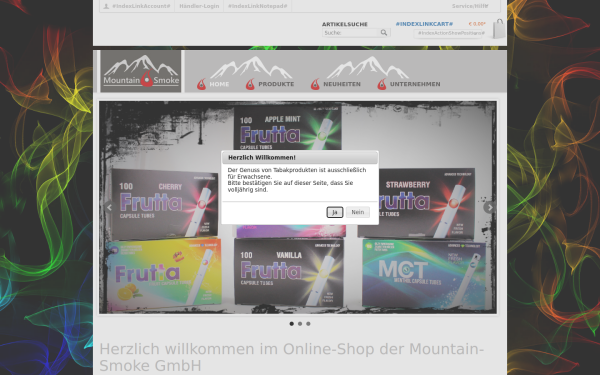This screenshot has width=600, height=375.
Task: Click the Frutta Strawberry product box
Action: (x=427, y=203)
